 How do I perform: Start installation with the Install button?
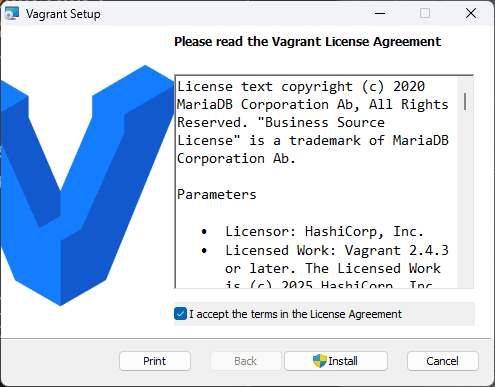pyautogui.click(x=336, y=361)
